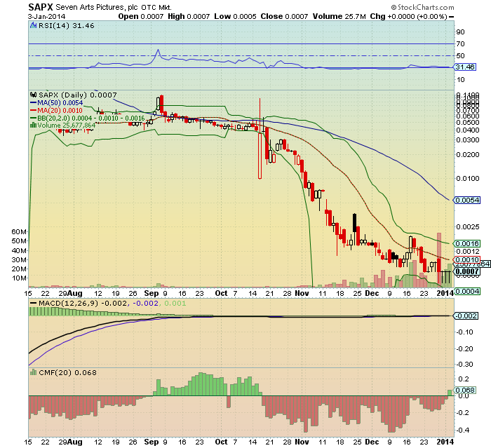Click the latest green CMF bar
The image size is (491, 448).
coord(450,393)
